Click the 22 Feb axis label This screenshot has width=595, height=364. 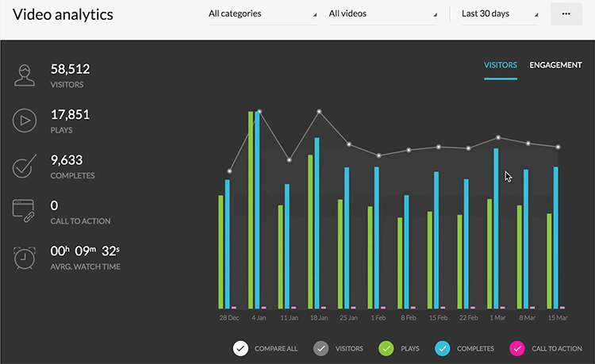point(468,318)
